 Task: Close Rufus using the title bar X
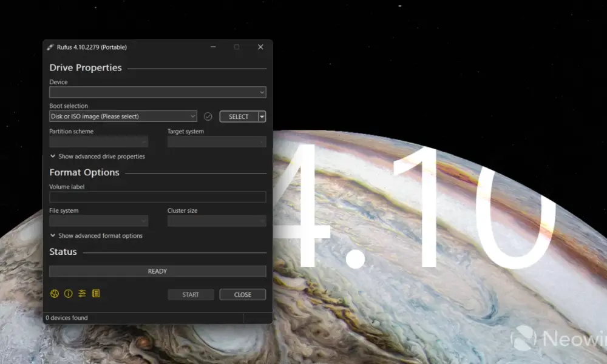(260, 47)
